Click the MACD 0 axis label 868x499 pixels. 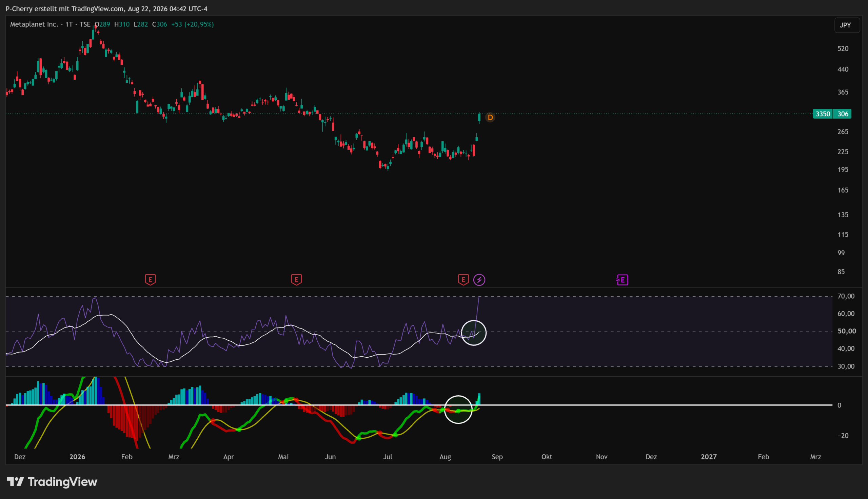[x=839, y=405]
